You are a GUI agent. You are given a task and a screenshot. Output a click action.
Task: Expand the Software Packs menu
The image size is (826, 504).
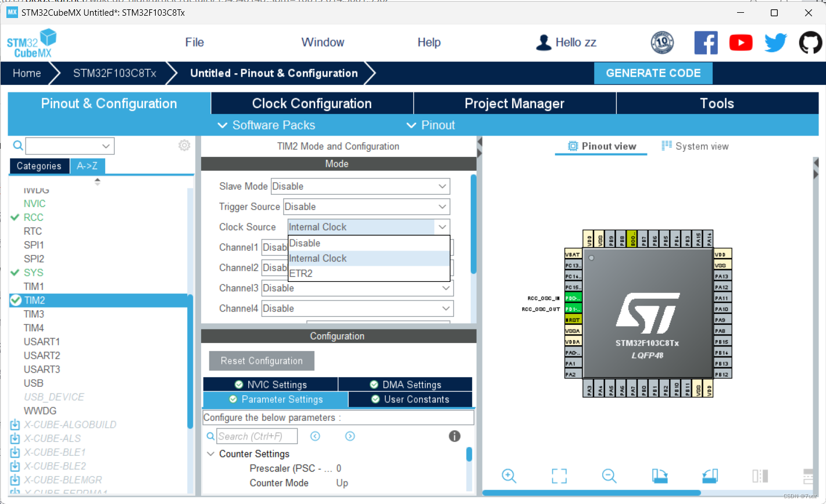point(266,125)
